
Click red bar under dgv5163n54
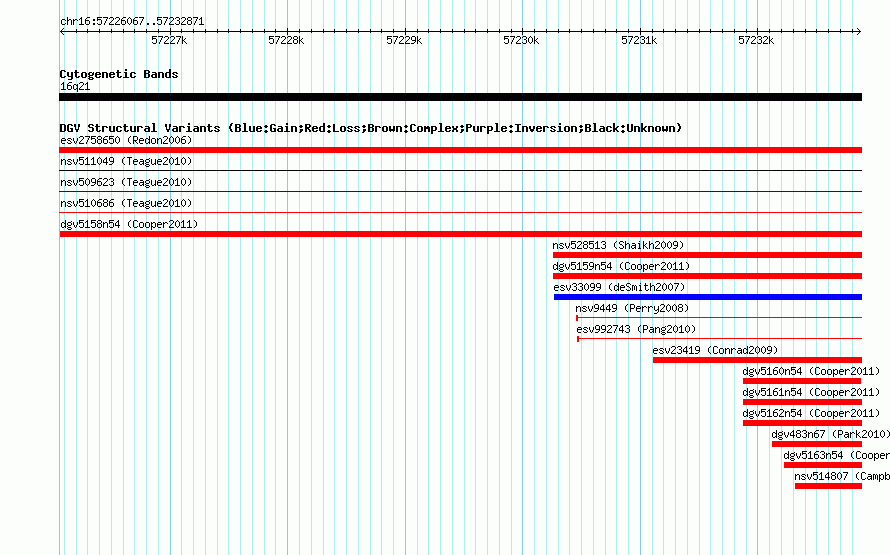823,465
